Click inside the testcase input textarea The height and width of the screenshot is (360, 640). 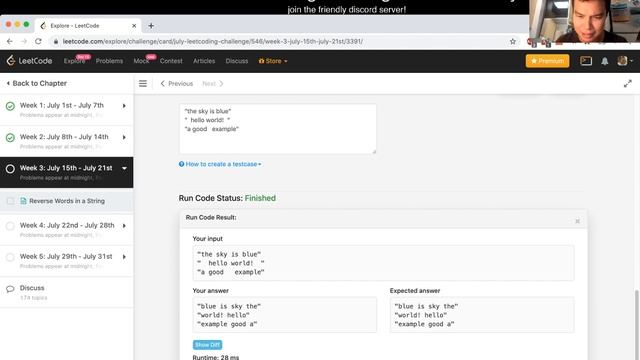278,129
